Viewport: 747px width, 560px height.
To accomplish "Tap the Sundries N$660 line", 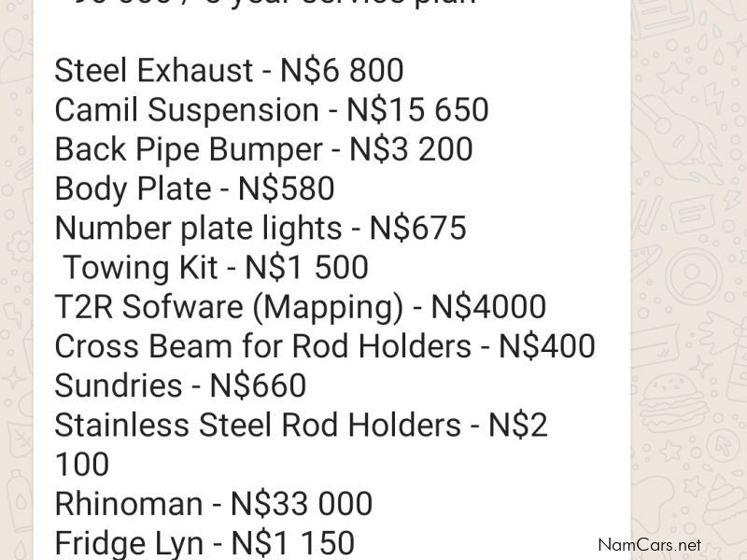I will pos(180,385).
